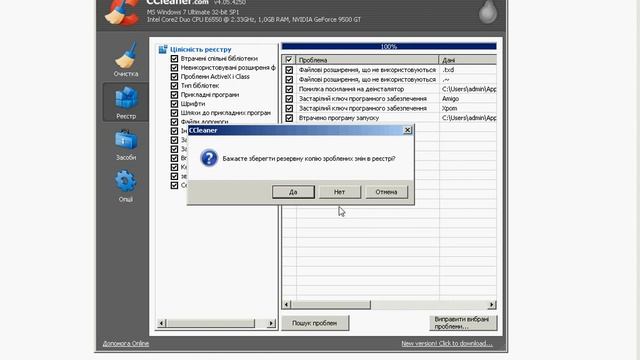Screen dimensions: 640x360
Task: Uncheck the Втрачено програму запуску row
Action: pos(289,118)
